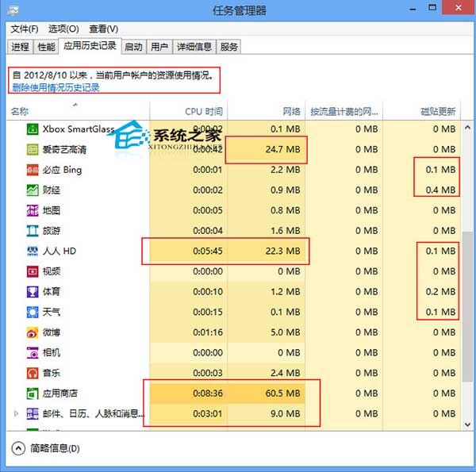Image resolution: width=476 pixels, height=472 pixels.
Task: Open the 选项(O) menu
Action: [63, 29]
